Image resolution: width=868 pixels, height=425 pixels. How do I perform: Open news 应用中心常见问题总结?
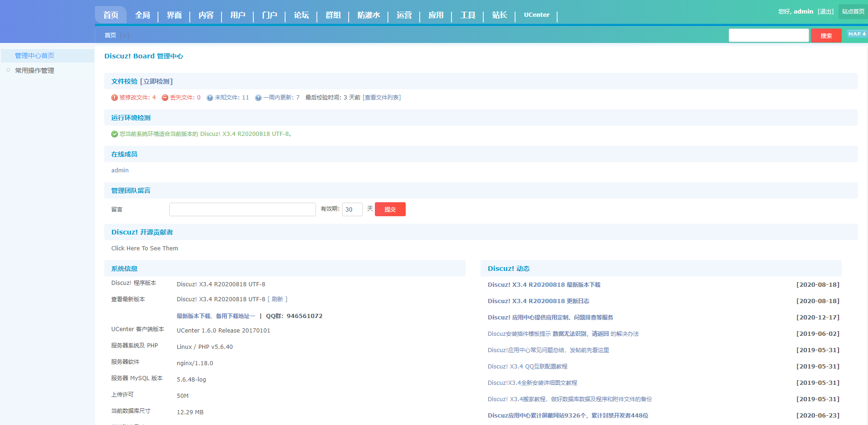548,350
